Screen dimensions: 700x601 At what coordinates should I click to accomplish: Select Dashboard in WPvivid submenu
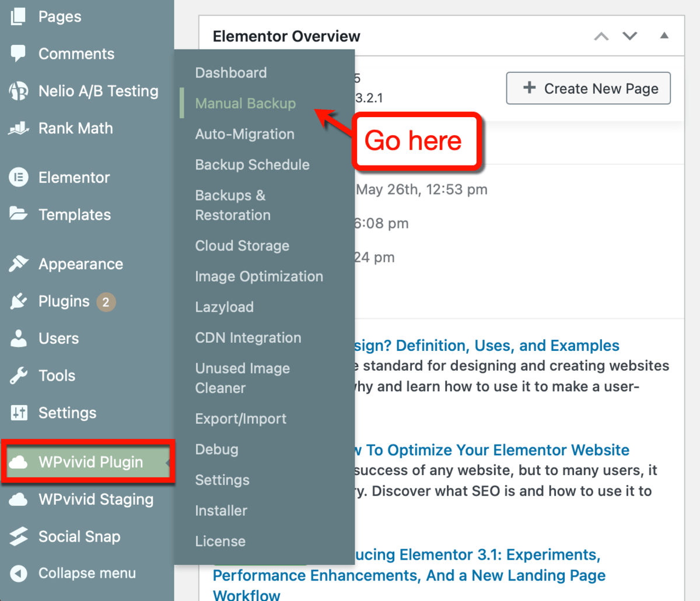[231, 73]
